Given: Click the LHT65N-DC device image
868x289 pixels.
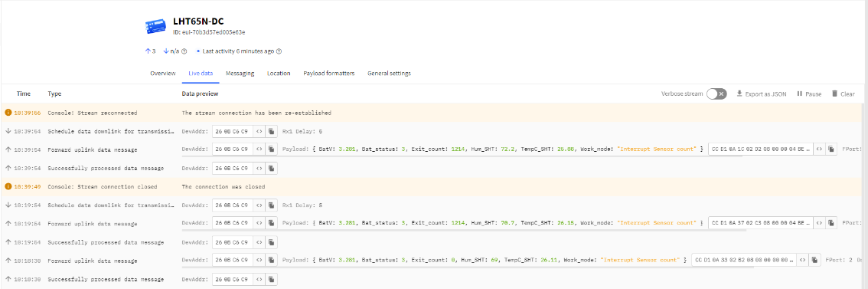Looking at the screenshot, I should [x=155, y=25].
